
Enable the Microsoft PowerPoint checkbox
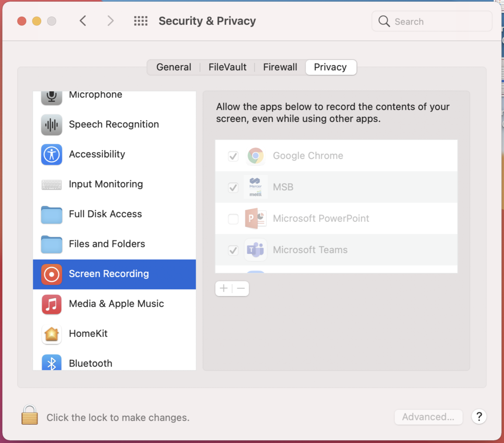(x=233, y=219)
